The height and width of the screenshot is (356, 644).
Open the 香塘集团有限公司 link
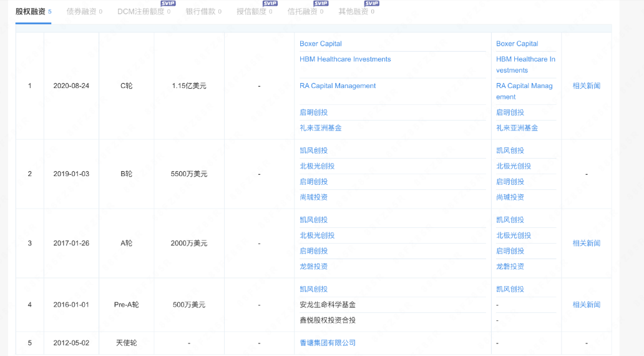point(328,344)
